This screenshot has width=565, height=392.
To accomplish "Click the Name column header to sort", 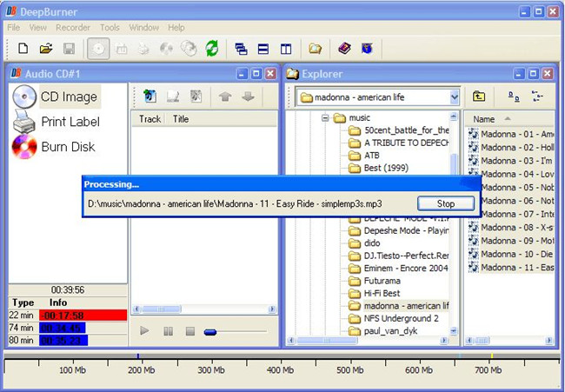I will 485,119.
